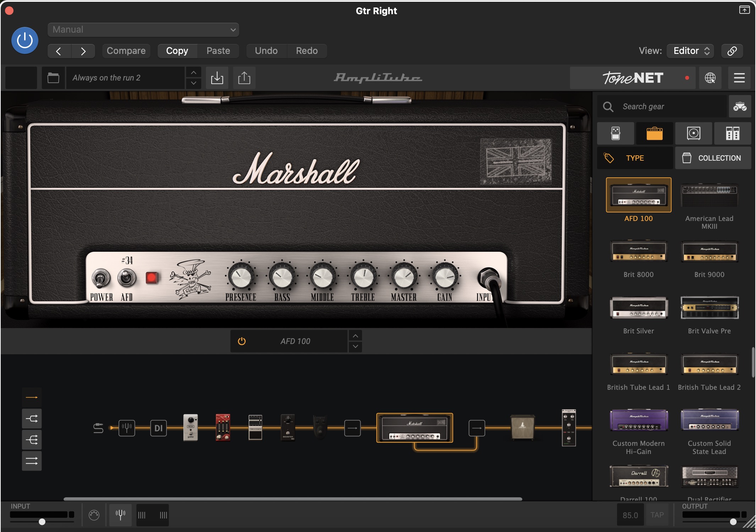Select the parallel chains routing icon

click(x=32, y=461)
